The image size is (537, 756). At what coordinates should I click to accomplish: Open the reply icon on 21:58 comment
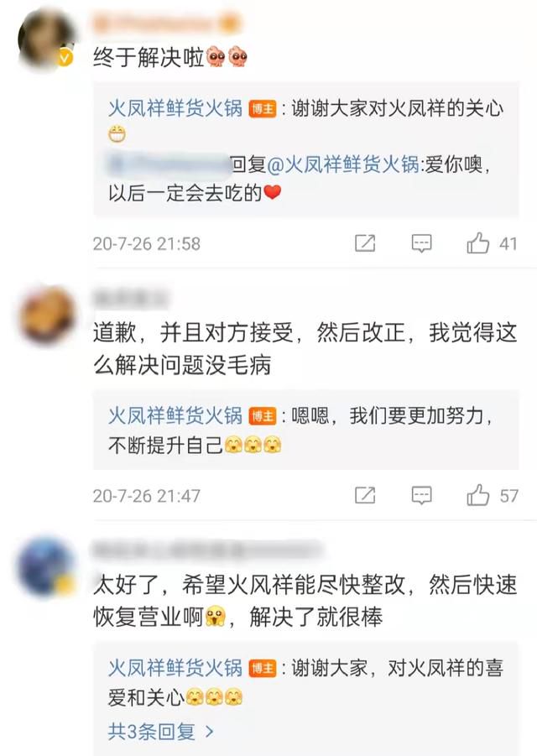[x=421, y=243]
